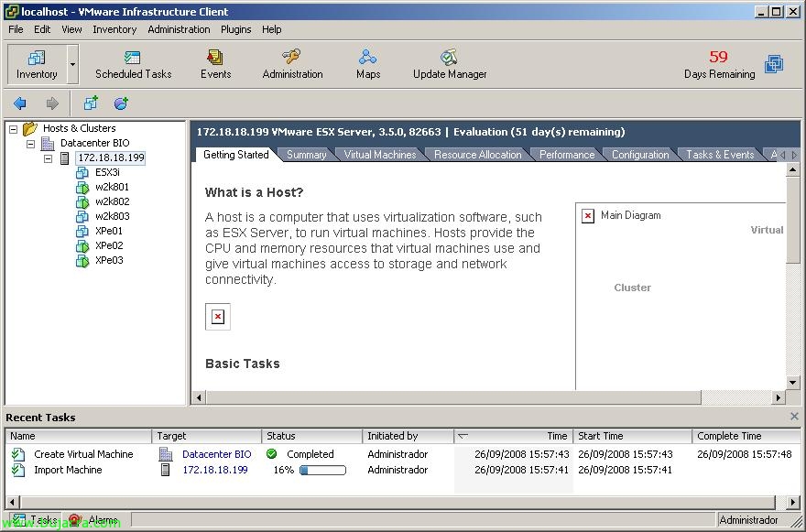Viewport: 806px width, 532px height.
Task: Click the content pane vertical scrollbar down arrow
Action: 792,383
